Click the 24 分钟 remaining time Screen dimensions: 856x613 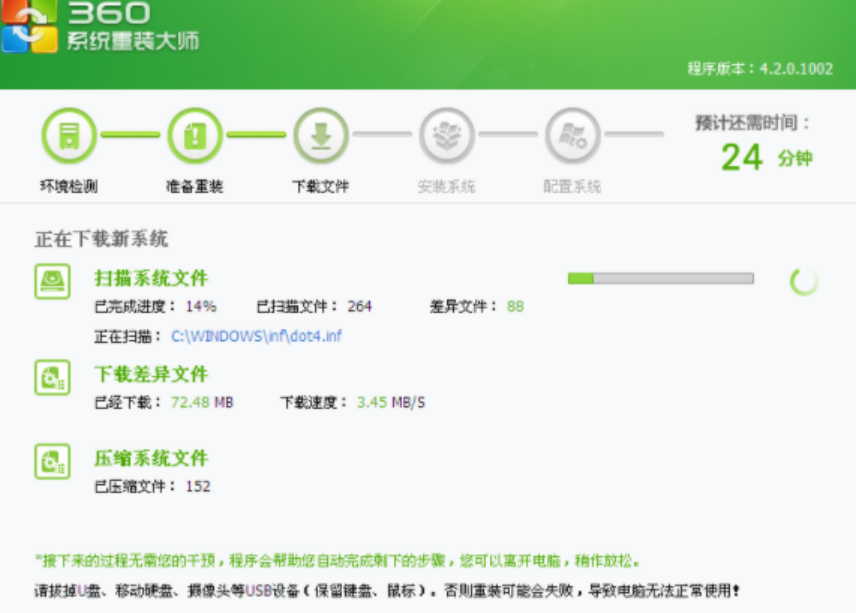coord(766,157)
